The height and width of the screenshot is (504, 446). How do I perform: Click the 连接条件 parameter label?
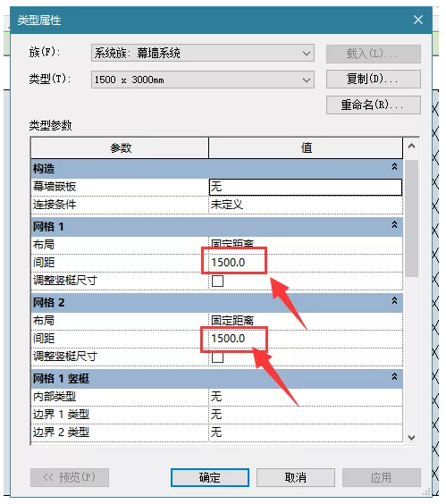click(55, 205)
